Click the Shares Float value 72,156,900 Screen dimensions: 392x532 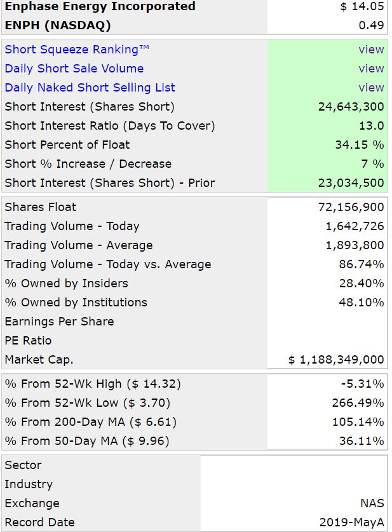(351, 207)
